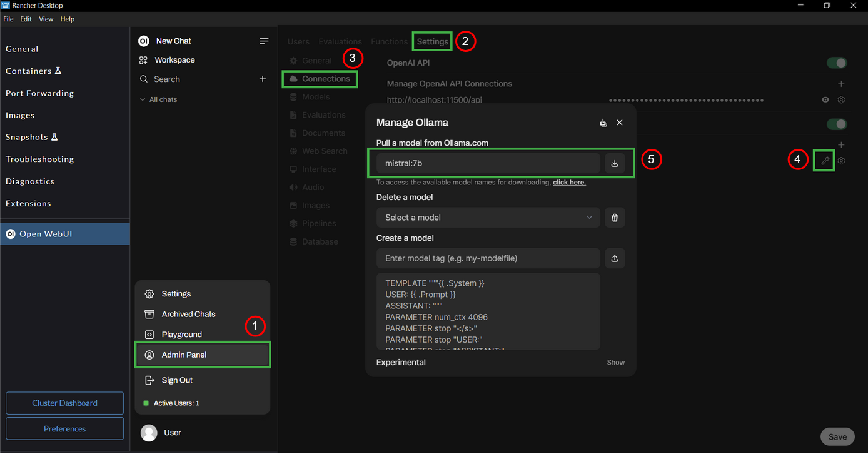This screenshot has height=454, width=868.
Task: Click the upload icon beside model tag field
Action: [615, 258]
